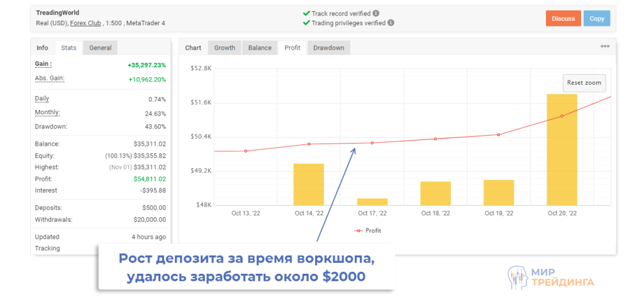The image size is (644, 297).
Task: Click the green Track record verified checkmark
Action: 306,13
